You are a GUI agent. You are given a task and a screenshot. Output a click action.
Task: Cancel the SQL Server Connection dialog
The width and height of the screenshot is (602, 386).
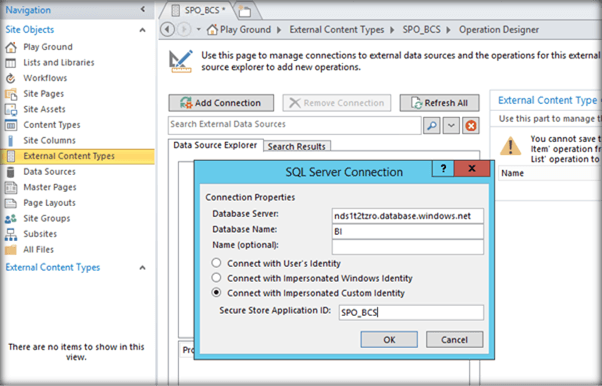(455, 340)
